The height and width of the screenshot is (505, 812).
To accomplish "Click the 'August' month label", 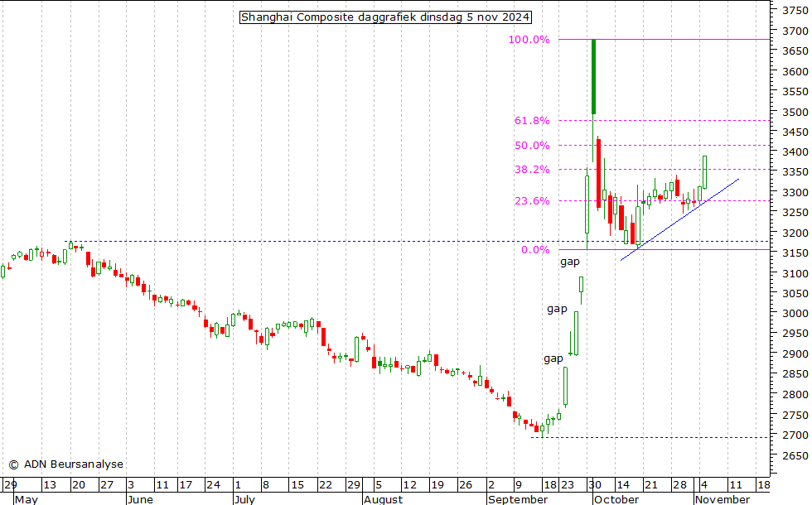I will [x=383, y=499].
